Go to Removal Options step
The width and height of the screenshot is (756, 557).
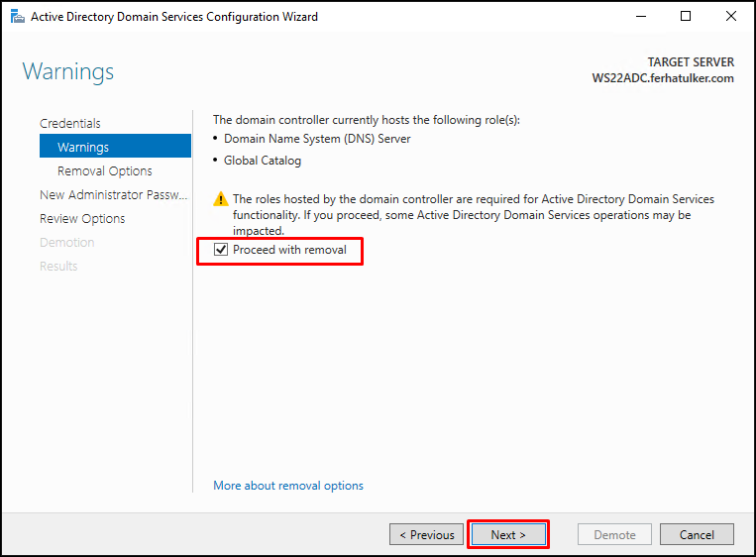(x=105, y=170)
